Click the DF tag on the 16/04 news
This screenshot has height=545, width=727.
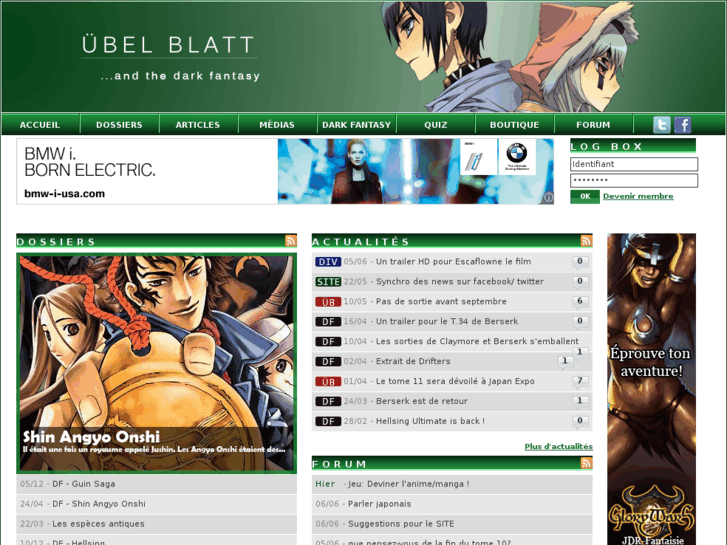pyautogui.click(x=328, y=321)
